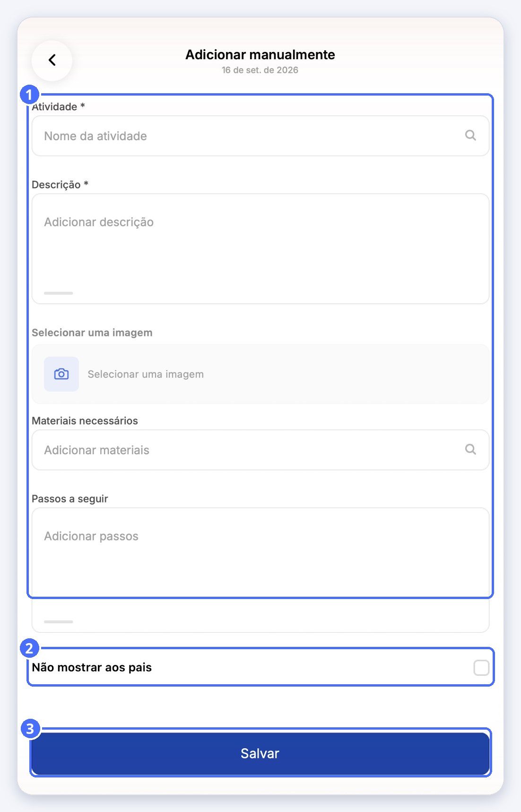Click the Descrição field label
521x812 pixels.
pos(60,185)
